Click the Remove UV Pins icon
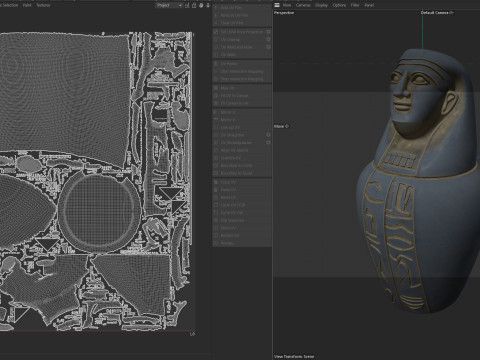The height and width of the screenshot is (360, 480). coord(216,15)
